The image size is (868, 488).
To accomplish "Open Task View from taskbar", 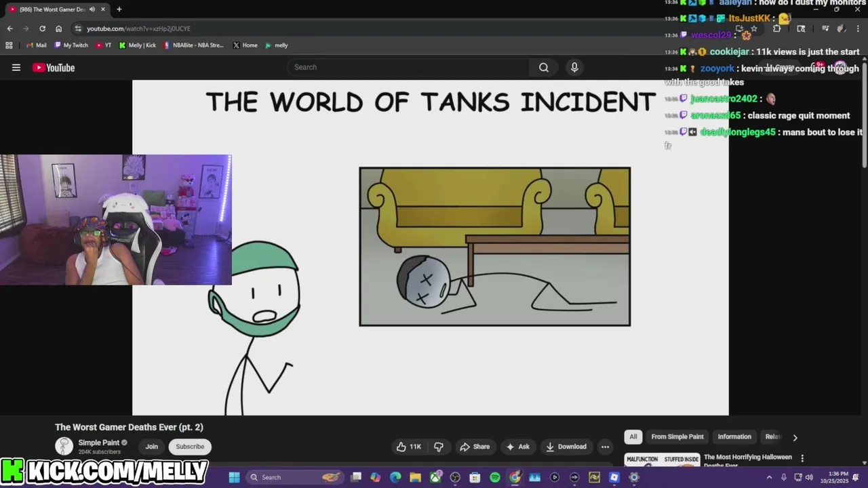I will tap(356, 477).
